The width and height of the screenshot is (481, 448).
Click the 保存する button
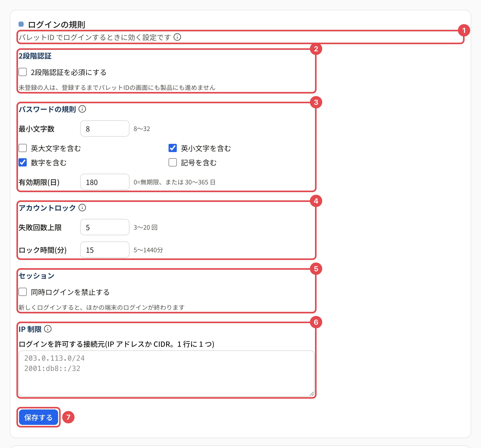[38, 417]
